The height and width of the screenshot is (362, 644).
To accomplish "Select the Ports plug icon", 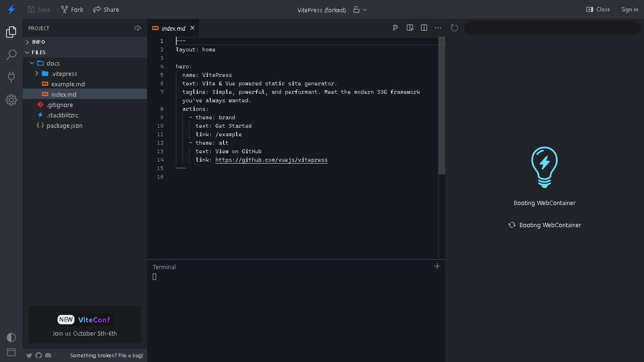I will (11, 77).
